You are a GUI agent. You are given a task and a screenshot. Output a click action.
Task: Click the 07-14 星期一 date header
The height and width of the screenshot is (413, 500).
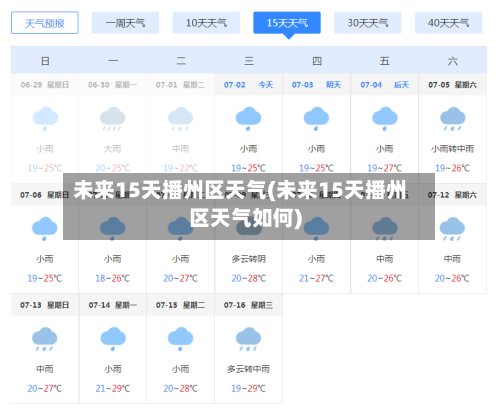click(x=113, y=305)
